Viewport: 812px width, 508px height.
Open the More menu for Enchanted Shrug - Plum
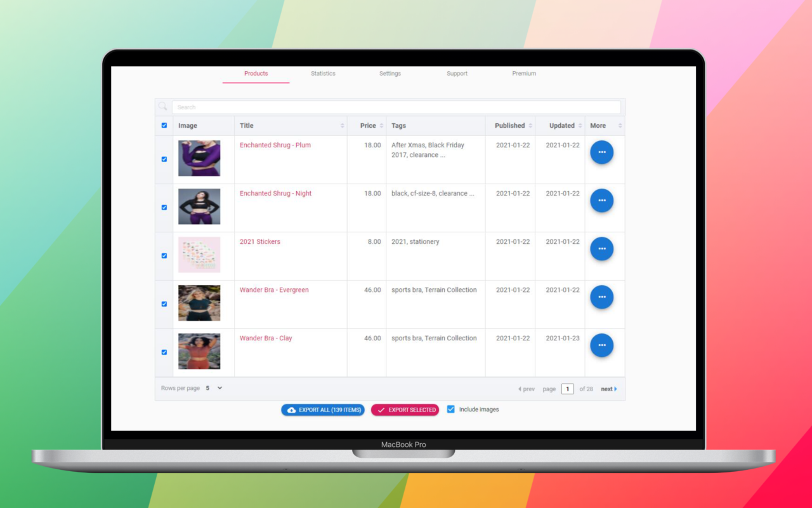click(601, 152)
